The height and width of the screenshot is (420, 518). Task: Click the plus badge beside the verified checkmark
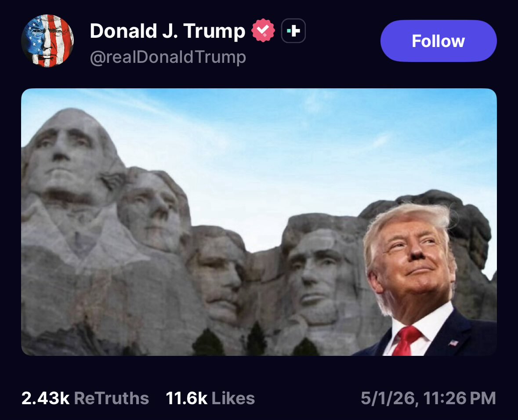[293, 31]
